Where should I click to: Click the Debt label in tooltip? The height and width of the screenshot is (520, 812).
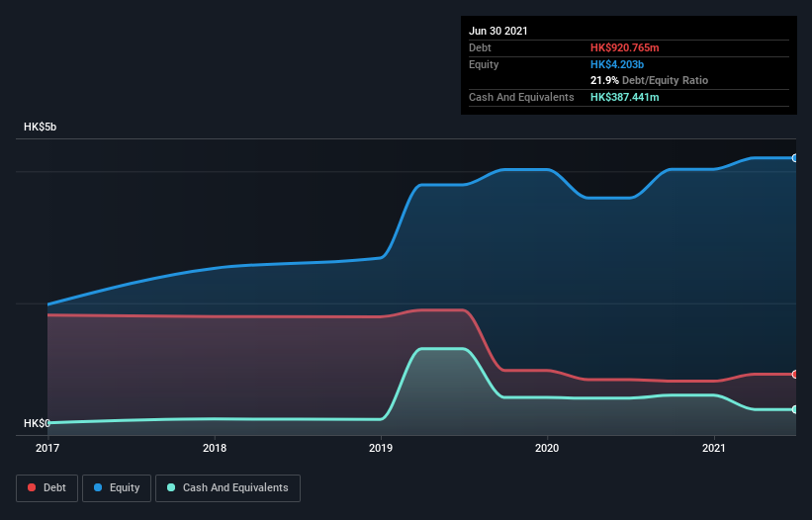pyautogui.click(x=480, y=47)
